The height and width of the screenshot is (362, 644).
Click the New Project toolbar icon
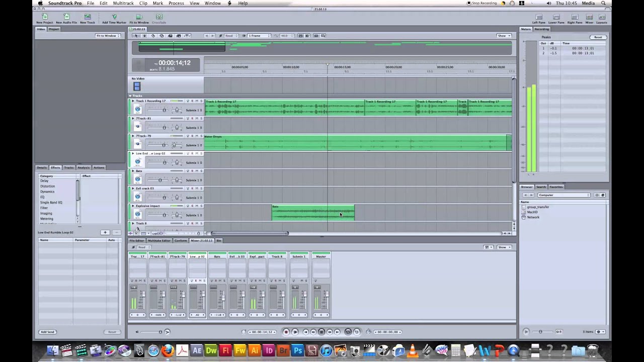click(x=44, y=17)
